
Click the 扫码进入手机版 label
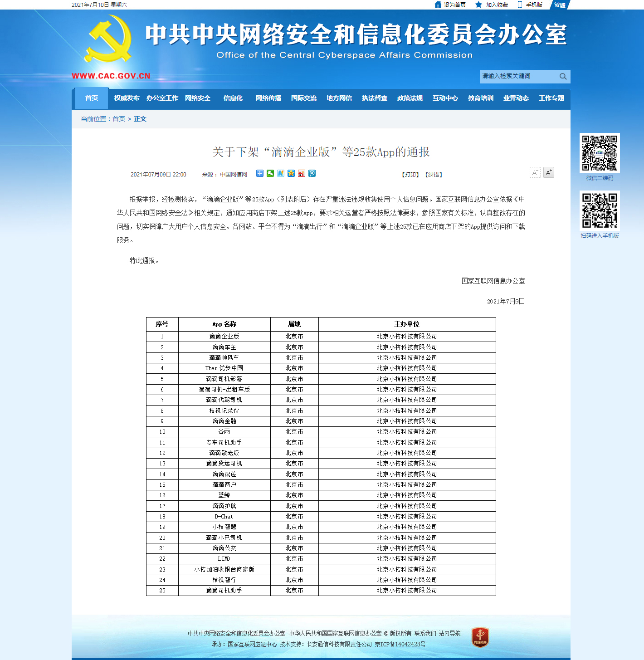tap(600, 236)
